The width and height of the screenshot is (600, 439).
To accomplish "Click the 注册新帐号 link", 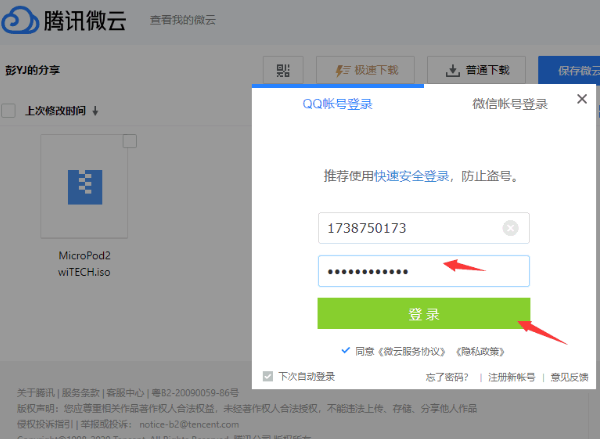I will [x=512, y=377].
